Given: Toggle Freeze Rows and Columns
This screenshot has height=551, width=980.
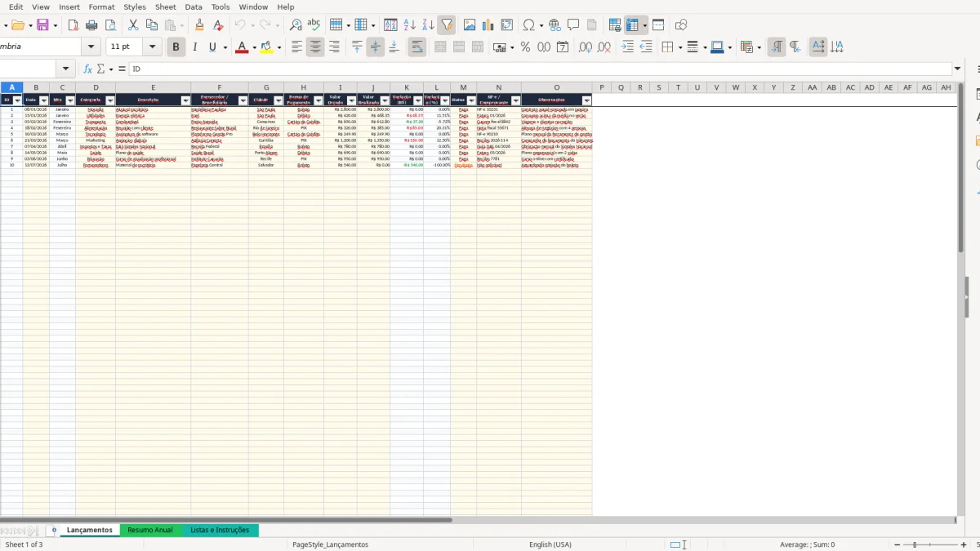Looking at the screenshot, I should pos(633,25).
